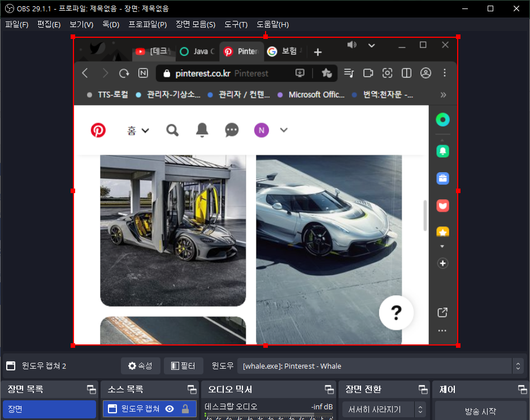Screen dimensions: 530x420
Task: Click the Pinterest search magnifier icon
Action: [172, 130]
